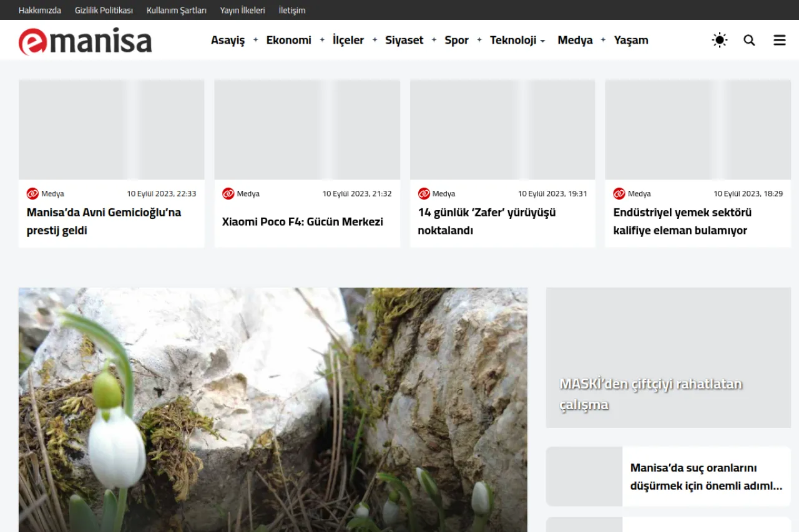Open the Siyaset menu item

point(404,40)
